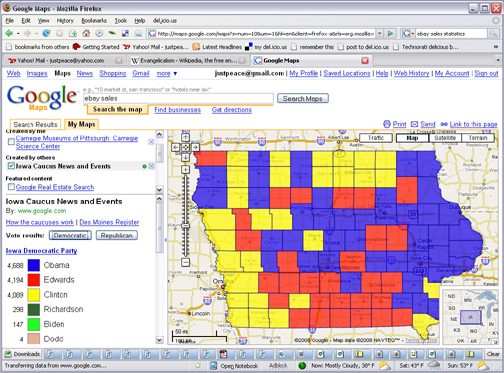504x373 pixels.
Task: Click the green Go arrow beside address bar
Action: click(390, 33)
